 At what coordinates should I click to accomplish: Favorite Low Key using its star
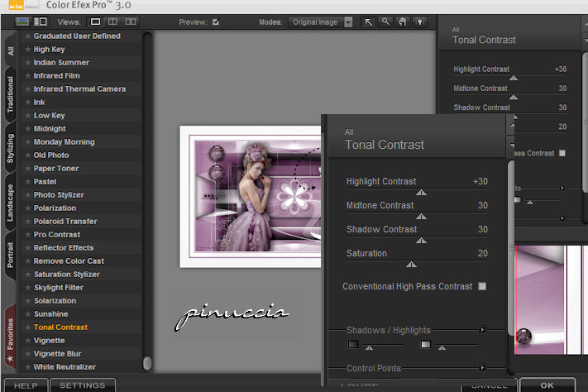click(28, 115)
